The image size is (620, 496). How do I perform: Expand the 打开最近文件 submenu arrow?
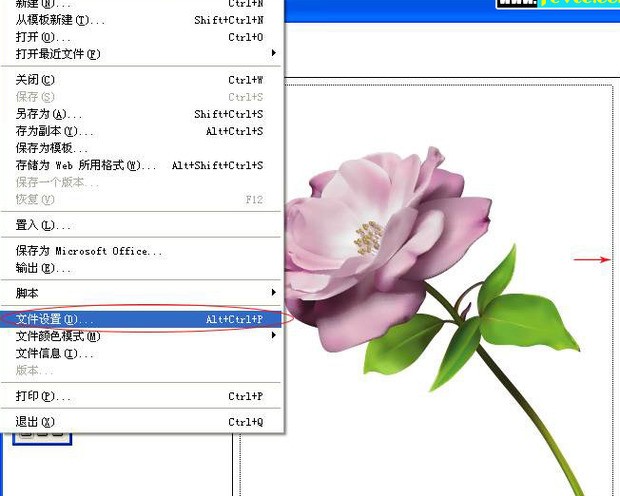pos(273,53)
